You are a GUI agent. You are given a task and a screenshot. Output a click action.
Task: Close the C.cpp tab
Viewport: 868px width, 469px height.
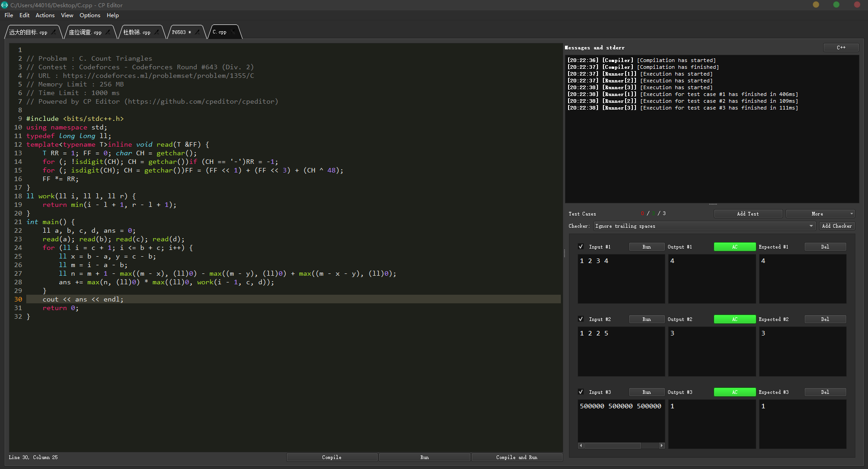click(233, 32)
